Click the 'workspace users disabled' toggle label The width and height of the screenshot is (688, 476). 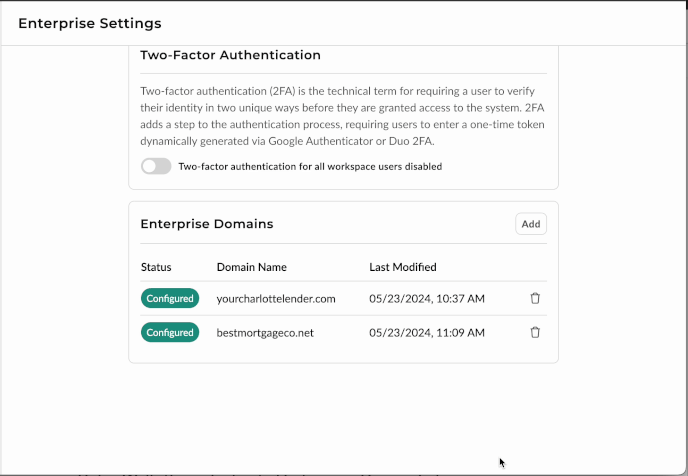pos(310,166)
